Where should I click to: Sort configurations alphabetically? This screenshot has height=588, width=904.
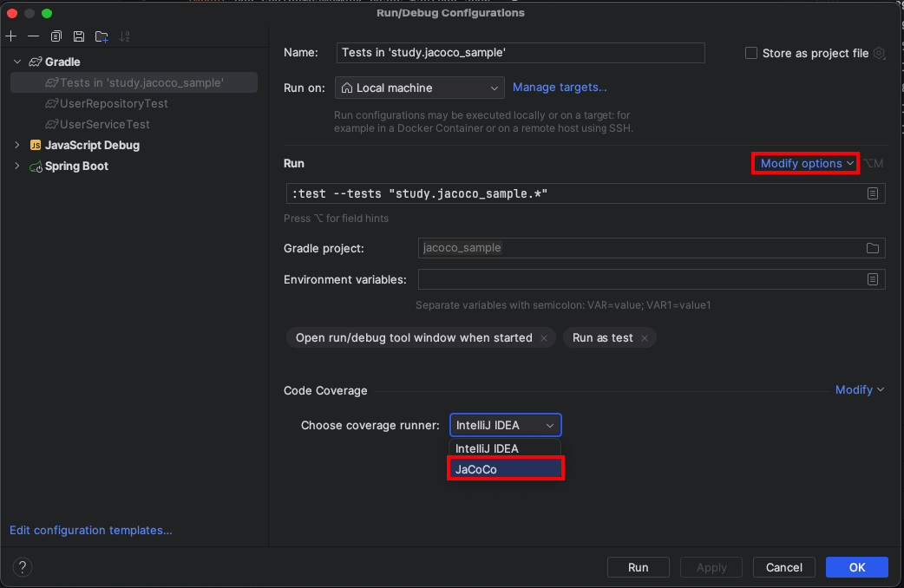tap(124, 36)
